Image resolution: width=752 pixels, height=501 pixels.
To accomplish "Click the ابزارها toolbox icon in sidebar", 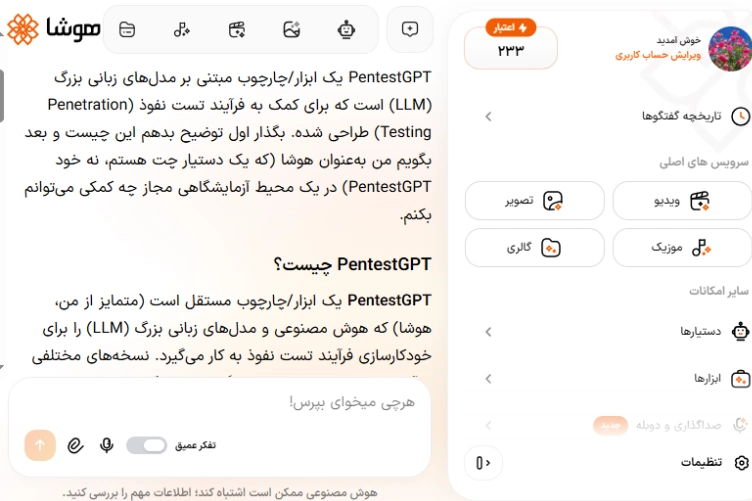I will (740, 379).
